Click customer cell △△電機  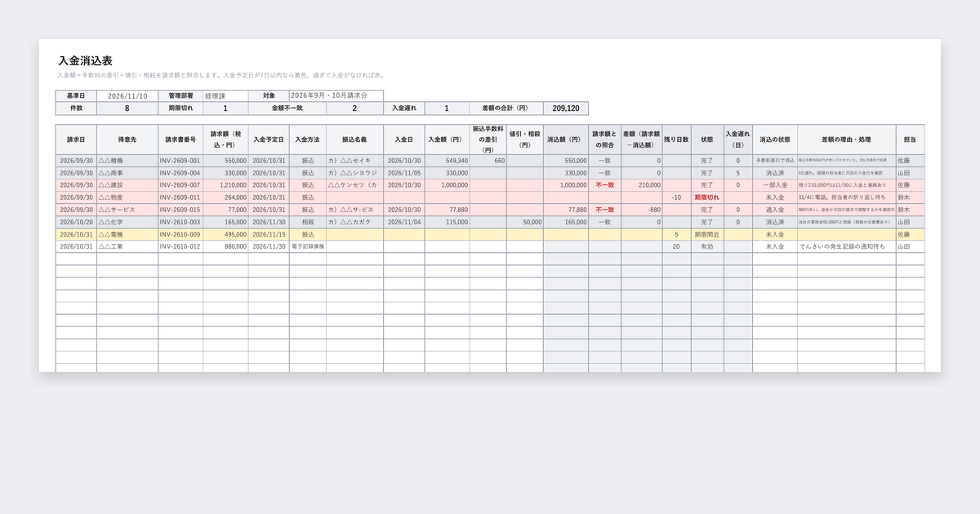click(x=127, y=234)
